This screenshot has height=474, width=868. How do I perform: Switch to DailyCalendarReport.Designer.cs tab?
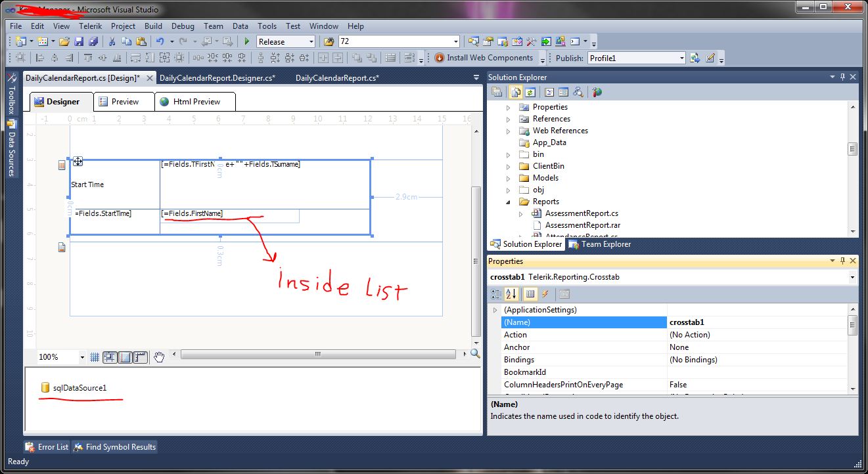pos(217,78)
